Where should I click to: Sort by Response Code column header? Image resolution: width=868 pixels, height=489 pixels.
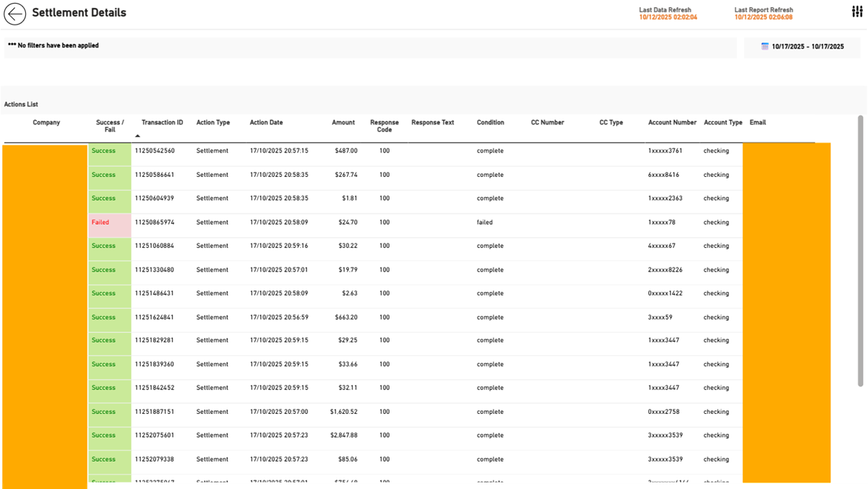(384, 126)
